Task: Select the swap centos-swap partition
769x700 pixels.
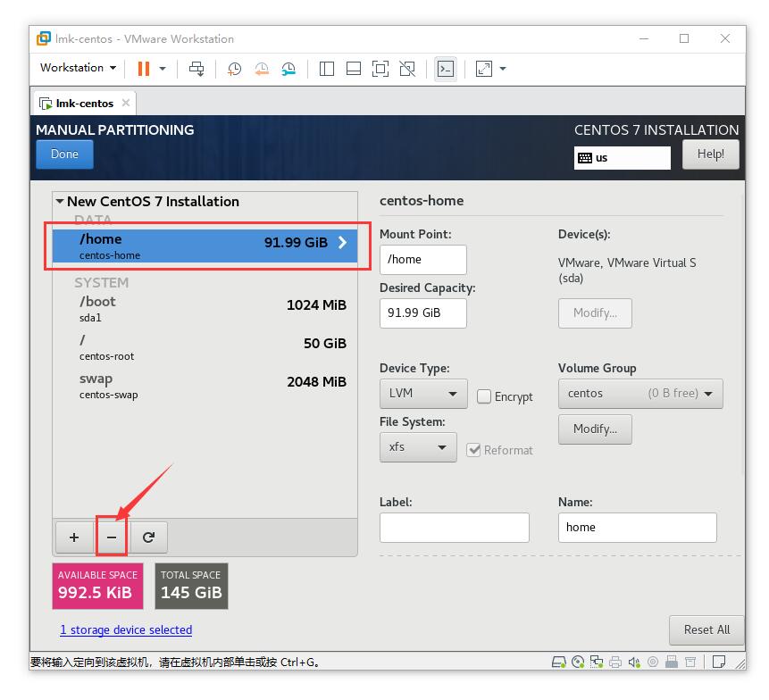Action: [x=205, y=386]
